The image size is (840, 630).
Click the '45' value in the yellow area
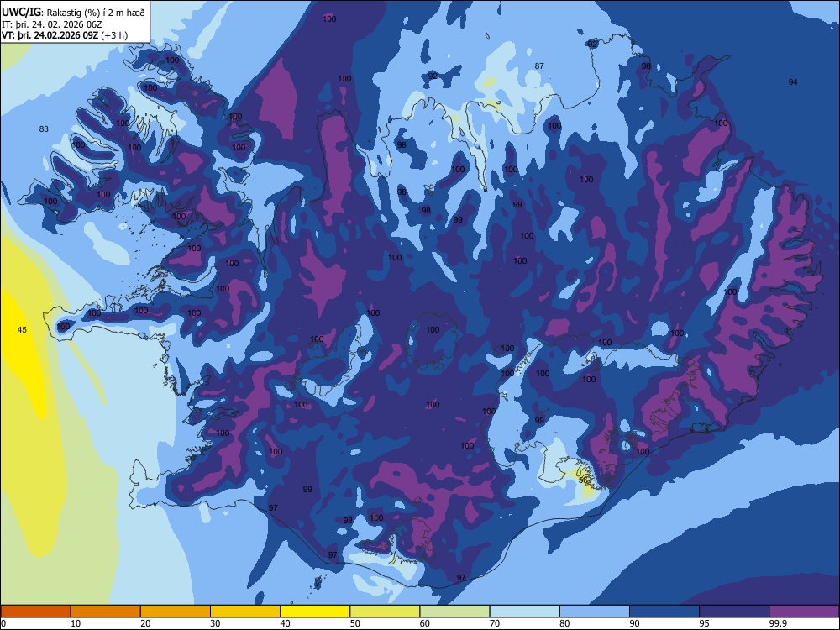point(22,329)
